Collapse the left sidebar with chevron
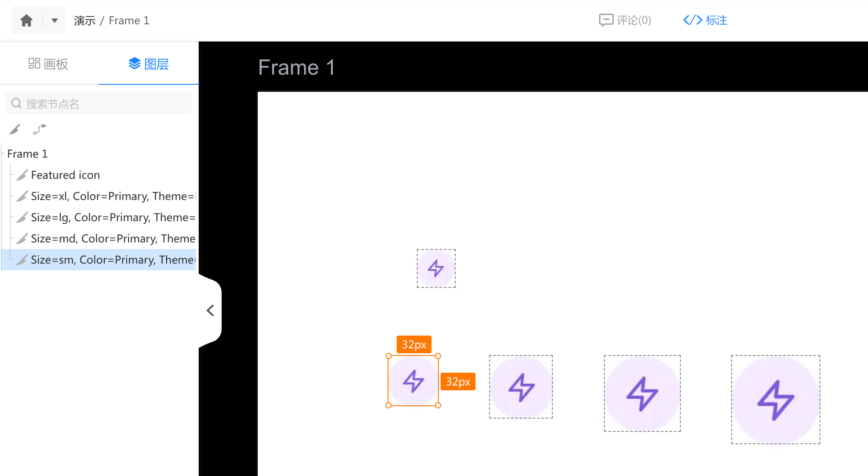Image resolution: width=868 pixels, height=476 pixels. click(211, 310)
